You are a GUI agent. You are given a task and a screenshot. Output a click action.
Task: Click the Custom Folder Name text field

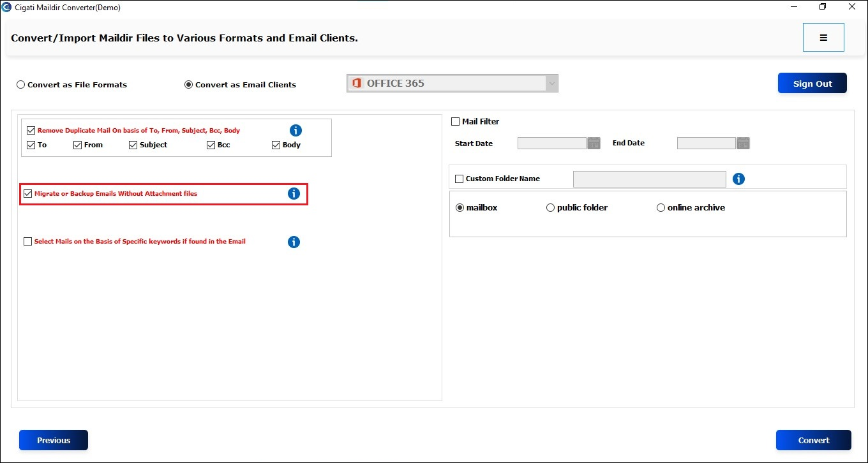[x=650, y=179]
